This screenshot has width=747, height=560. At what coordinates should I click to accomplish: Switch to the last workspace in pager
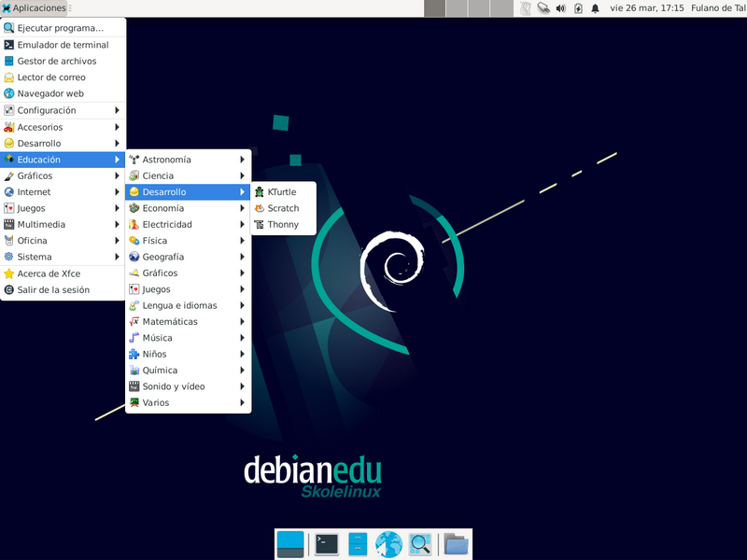501,8
